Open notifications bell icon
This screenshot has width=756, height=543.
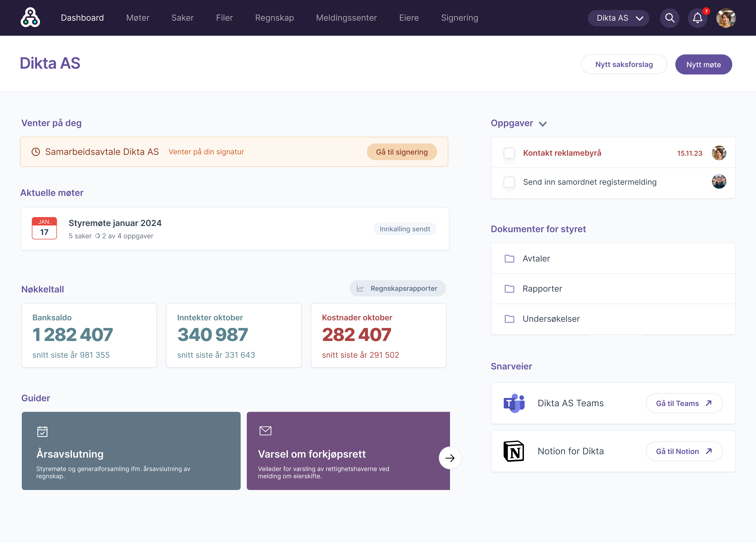(x=697, y=18)
